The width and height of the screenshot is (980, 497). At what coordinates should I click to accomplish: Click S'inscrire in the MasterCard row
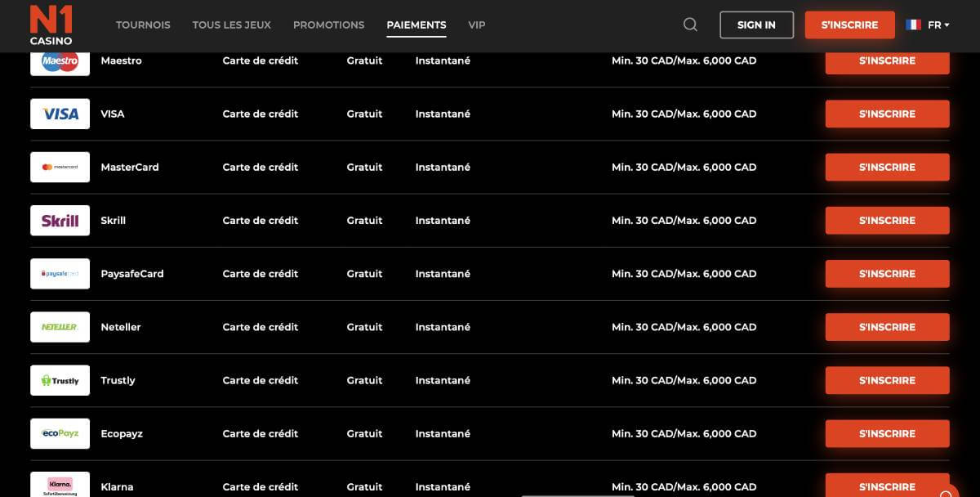(x=887, y=167)
